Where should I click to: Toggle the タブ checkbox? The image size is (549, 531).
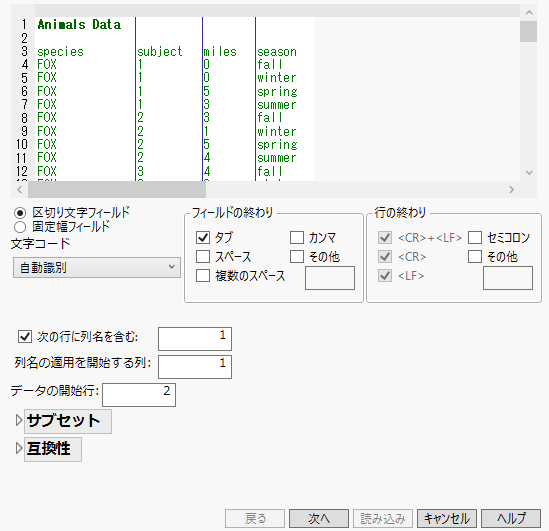(x=203, y=237)
